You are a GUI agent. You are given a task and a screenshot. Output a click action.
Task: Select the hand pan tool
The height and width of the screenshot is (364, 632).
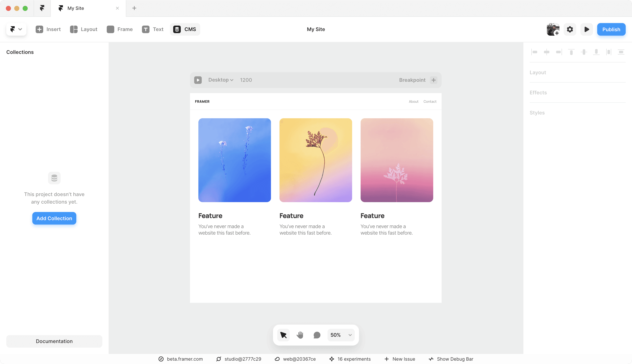300,335
